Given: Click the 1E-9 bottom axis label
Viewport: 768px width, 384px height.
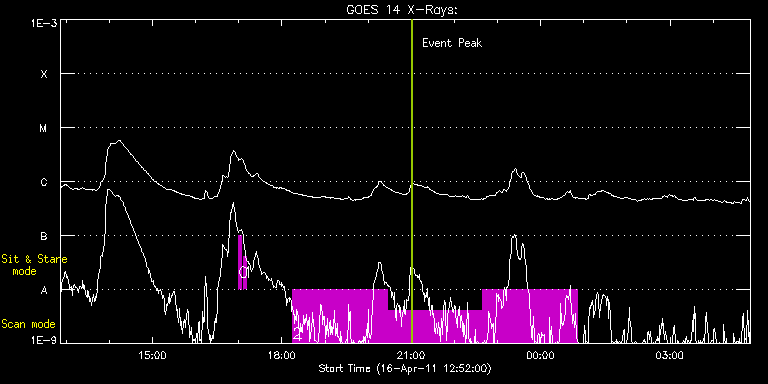Looking at the screenshot, I should tap(43, 339).
